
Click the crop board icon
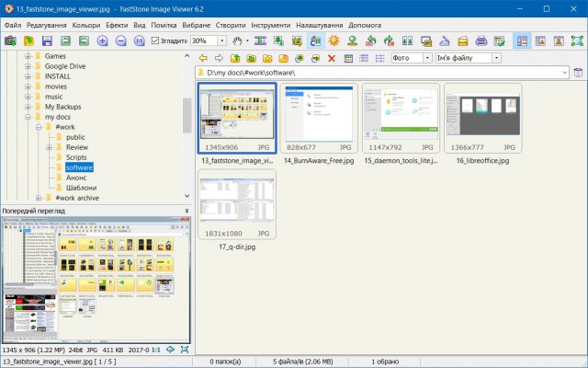click(297, 40)
